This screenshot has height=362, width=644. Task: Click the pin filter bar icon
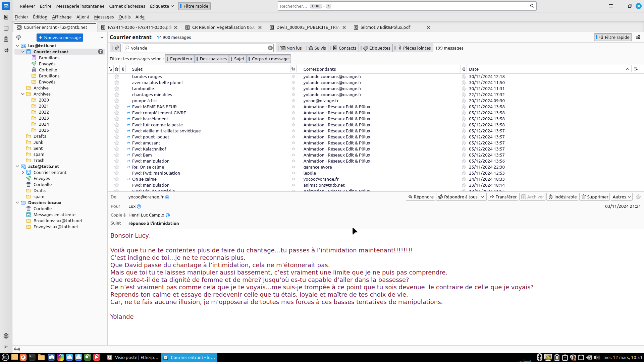tap(116, 48)
